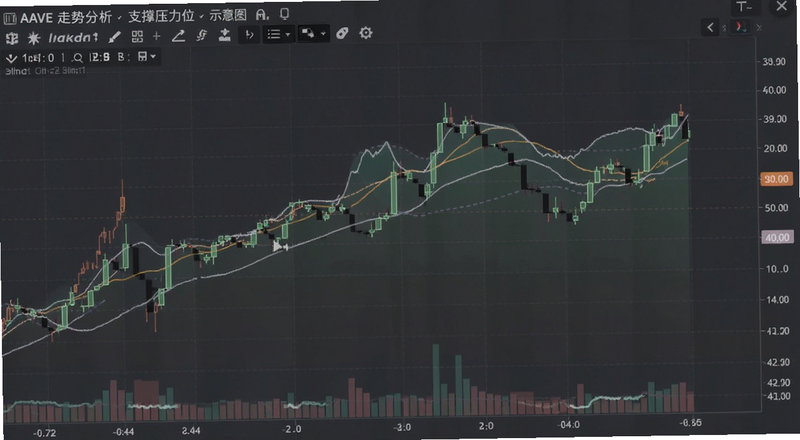Open the list icon dropdown in the toolbar
Screen dimensions: 800x440
[x=279, y=34]
